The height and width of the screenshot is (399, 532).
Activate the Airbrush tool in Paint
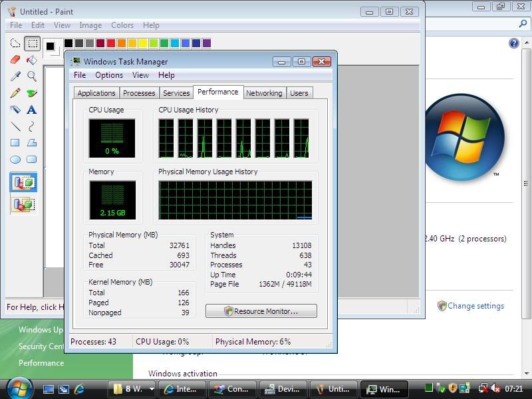tap(15, 110)
